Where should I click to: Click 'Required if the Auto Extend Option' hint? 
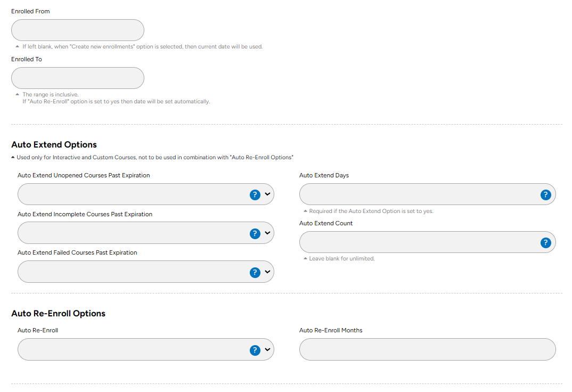[x=371, y=211]
